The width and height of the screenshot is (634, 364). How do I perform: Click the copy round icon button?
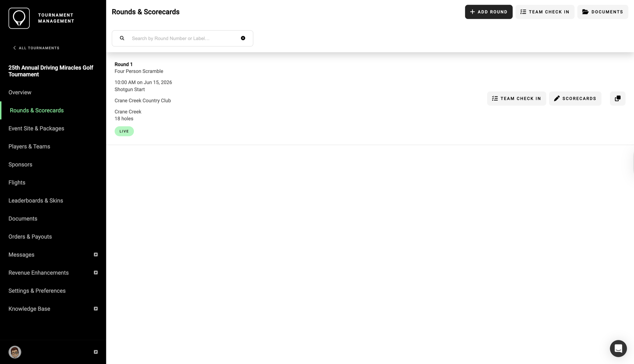(x=617, y=98)
